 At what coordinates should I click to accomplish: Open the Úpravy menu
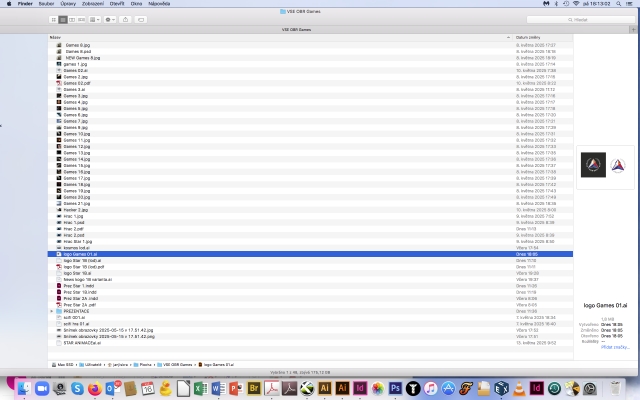click(68, 4)
